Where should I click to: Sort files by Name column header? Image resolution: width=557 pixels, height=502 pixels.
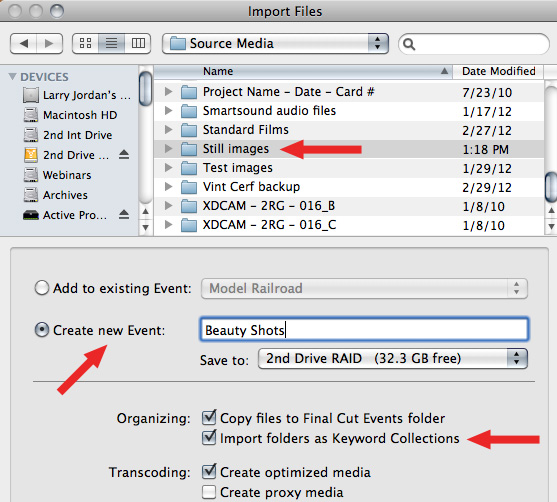(x=303, y=71)
